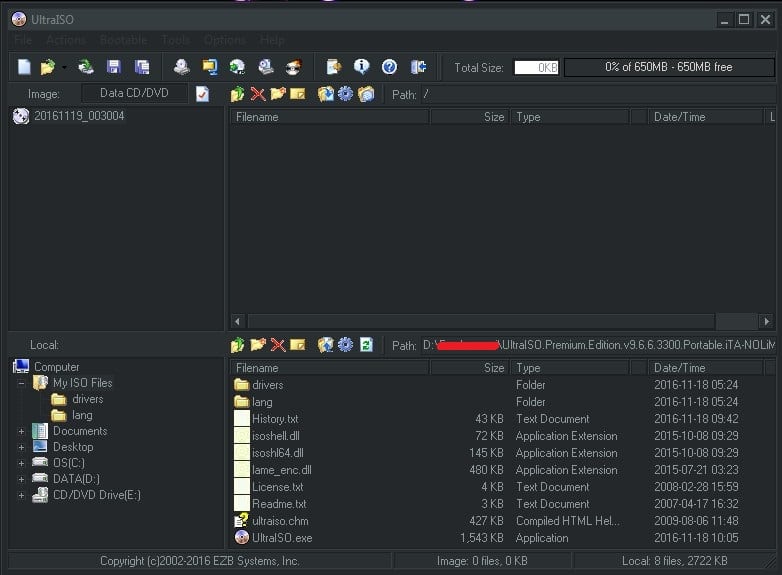Select the 20161119_003004 image root node
Image resolution: width=782 pixels, height=575 pixels.
click(x=79, y=116)
